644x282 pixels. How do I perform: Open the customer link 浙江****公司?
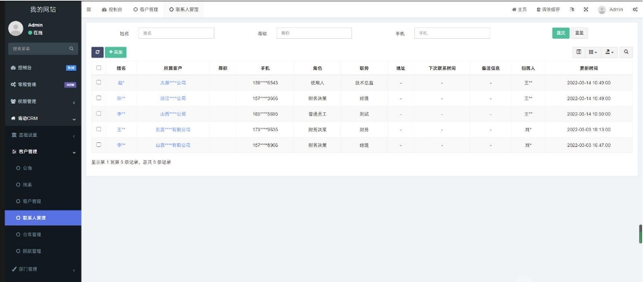[173, 98]
